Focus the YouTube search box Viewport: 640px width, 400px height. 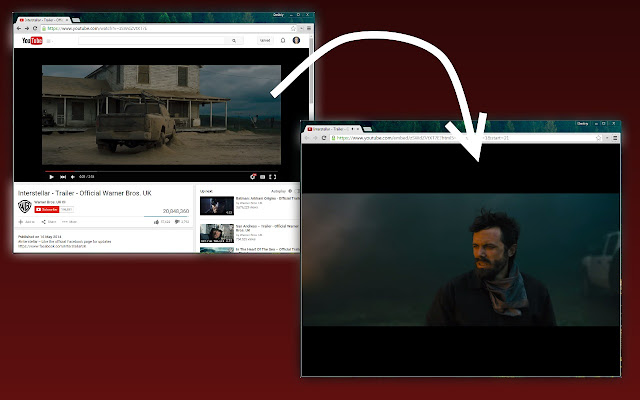[x=151, y=40]
